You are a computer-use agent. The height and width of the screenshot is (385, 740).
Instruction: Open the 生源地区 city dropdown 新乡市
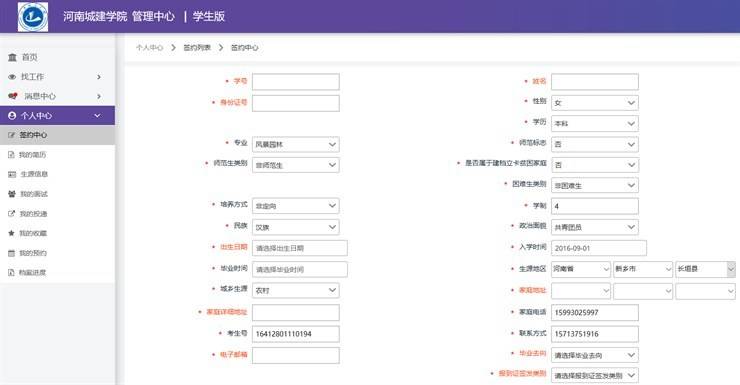click(x=643, y=269)
